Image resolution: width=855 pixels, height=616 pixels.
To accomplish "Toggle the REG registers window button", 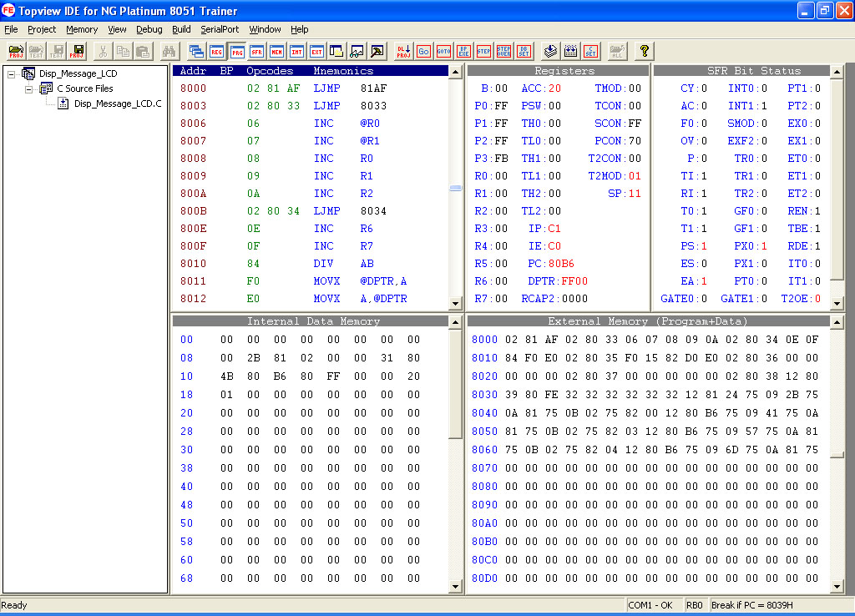I will [216, 51].
